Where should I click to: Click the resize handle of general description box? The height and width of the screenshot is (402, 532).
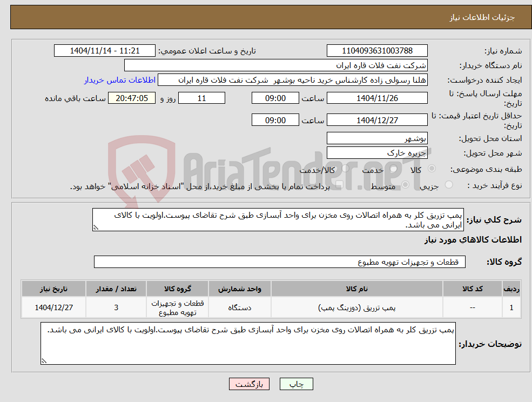pyautogui.click(x=96, y=228)
